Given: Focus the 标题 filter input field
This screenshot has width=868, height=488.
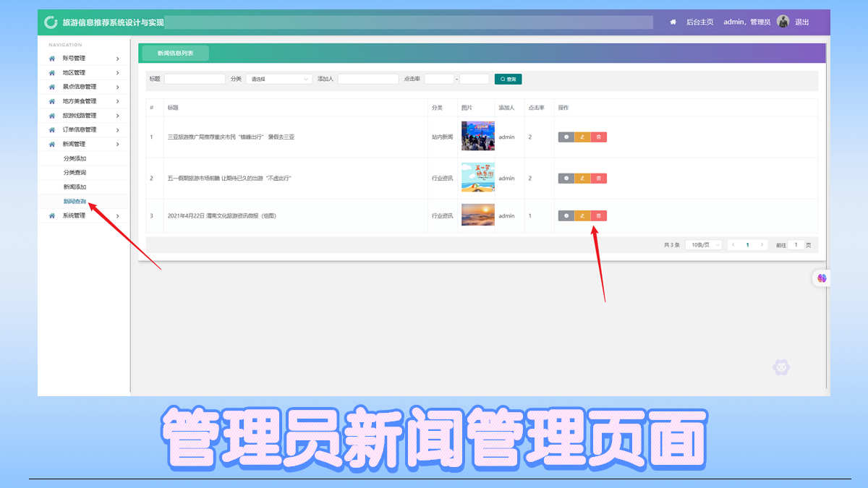Looking at the screenshot, I should click(x=195, y=79).
